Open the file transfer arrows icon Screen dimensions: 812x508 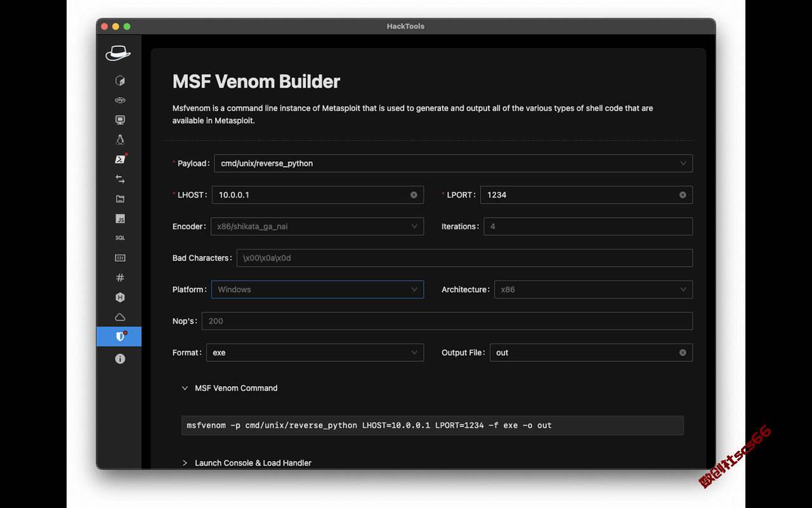click(120, 179)
